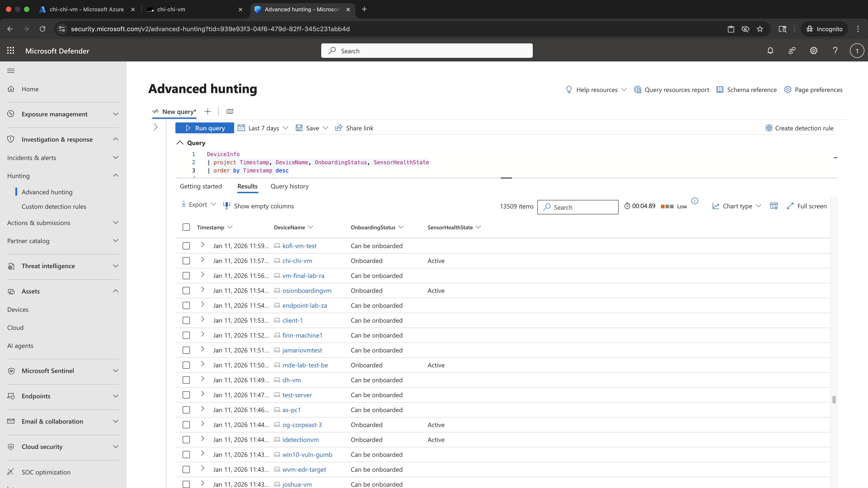The width and height of the screenshot is (868, 488).
Task: Click the results vertical scrollbar thumb
Action: 834,399
